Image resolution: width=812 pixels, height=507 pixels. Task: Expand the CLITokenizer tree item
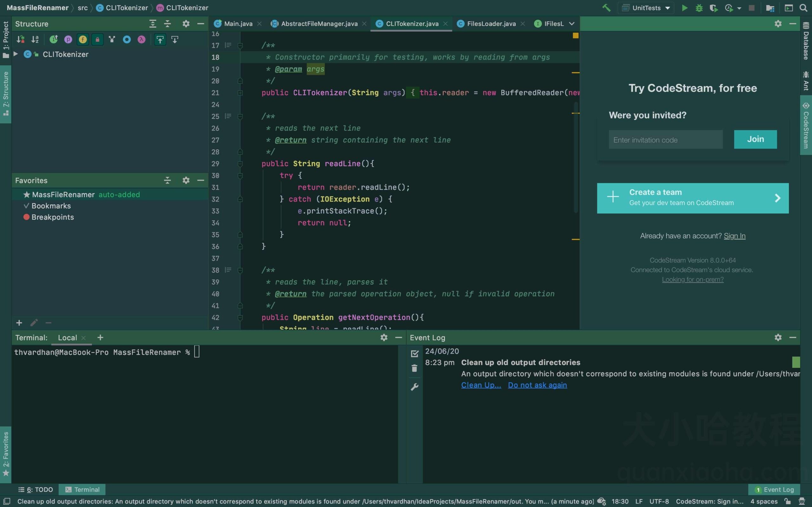coord(15,54)
